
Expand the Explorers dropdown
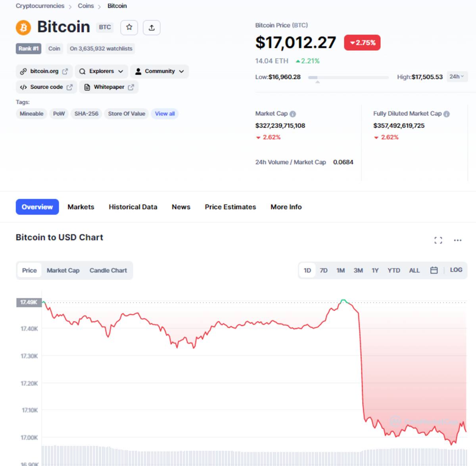(102, 71)
